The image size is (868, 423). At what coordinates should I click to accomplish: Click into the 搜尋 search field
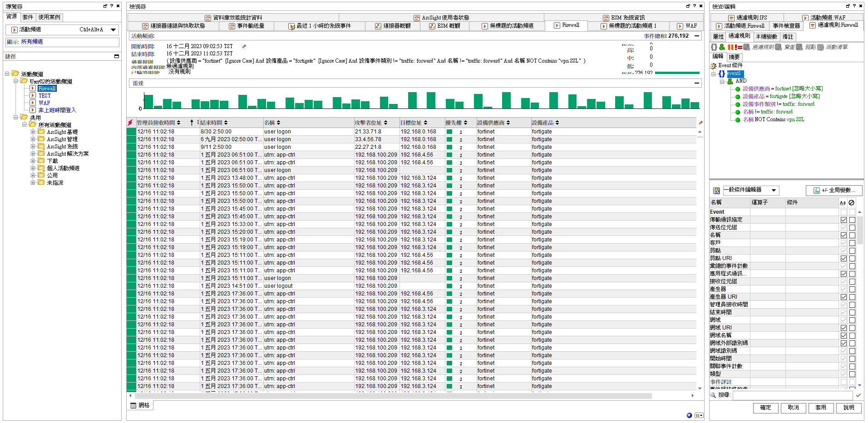[793, 395]
